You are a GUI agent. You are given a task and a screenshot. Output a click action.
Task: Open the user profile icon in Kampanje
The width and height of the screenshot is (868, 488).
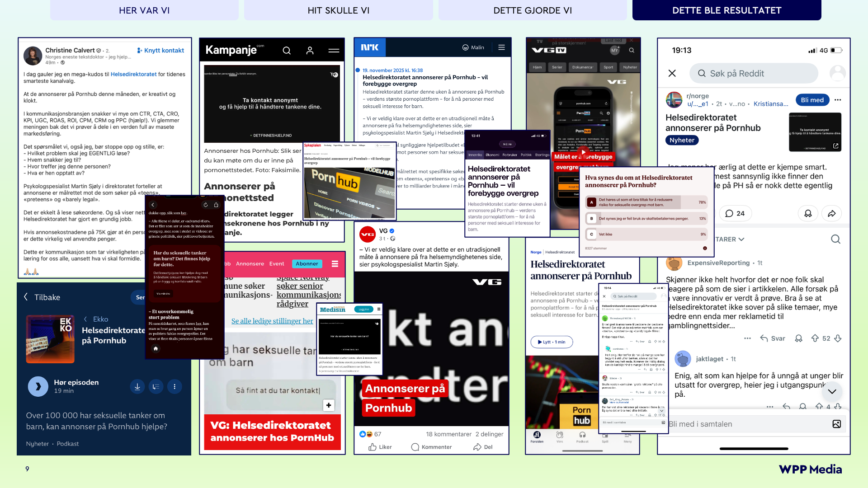pos(310,51)
